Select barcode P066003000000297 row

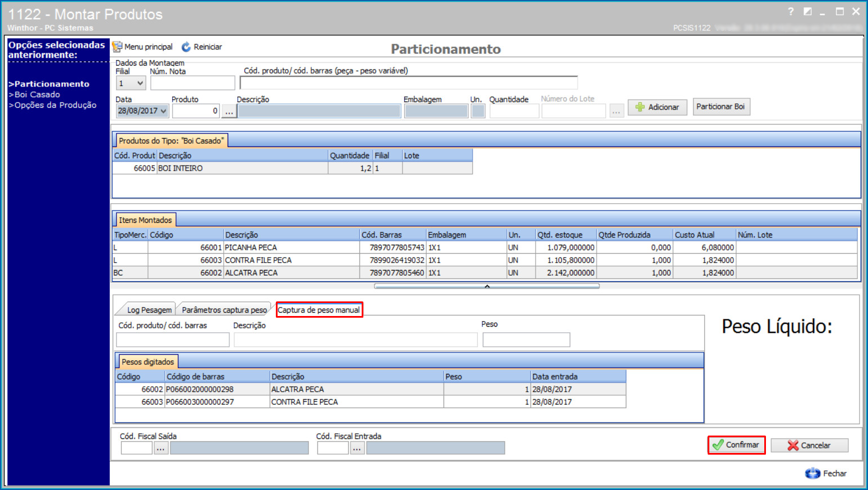pyautogui.click(x=371, y=402)
